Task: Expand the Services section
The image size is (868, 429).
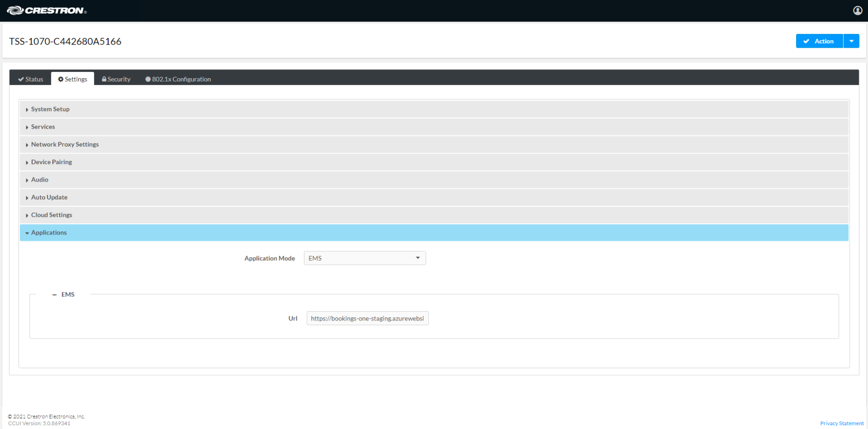Action: coord(43,127)
